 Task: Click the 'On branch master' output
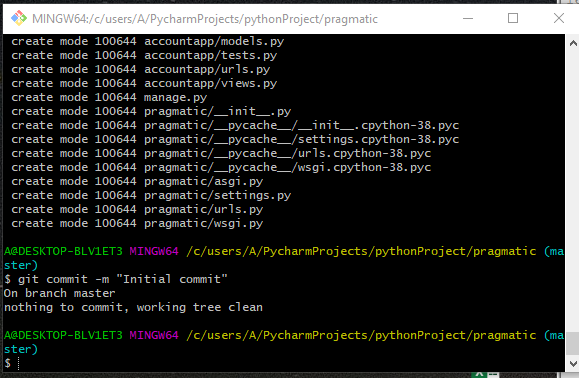(59, 293)
